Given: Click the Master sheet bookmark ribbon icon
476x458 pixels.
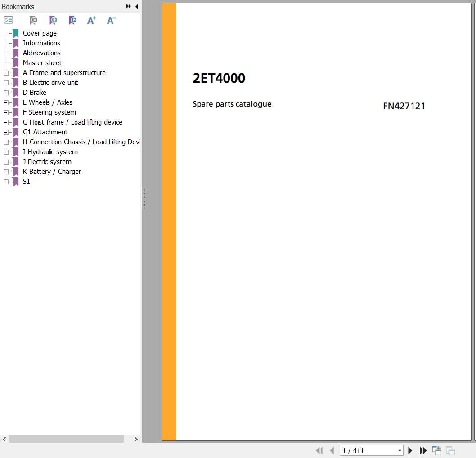Looking at the screenshot, I should [x=16, y=63].
